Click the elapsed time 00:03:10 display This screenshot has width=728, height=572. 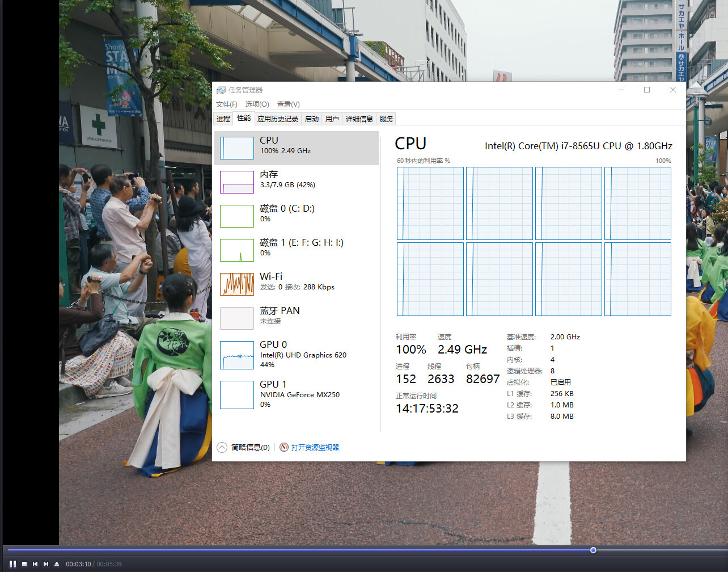click(78, 564)
